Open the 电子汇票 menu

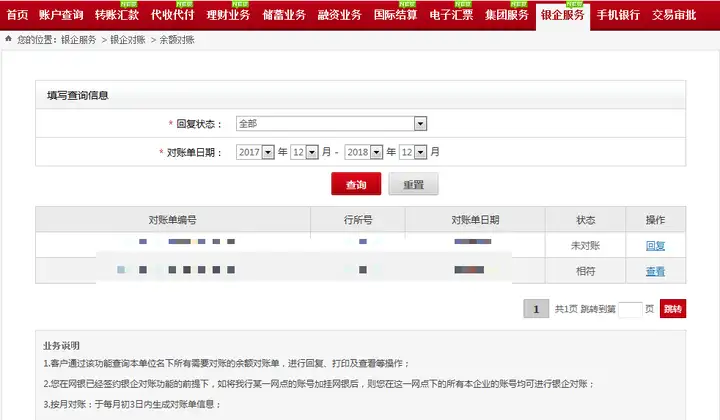point(451,15)
